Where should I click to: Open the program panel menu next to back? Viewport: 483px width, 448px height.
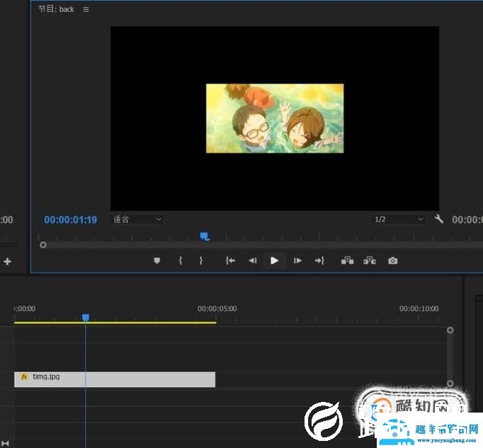86,9
